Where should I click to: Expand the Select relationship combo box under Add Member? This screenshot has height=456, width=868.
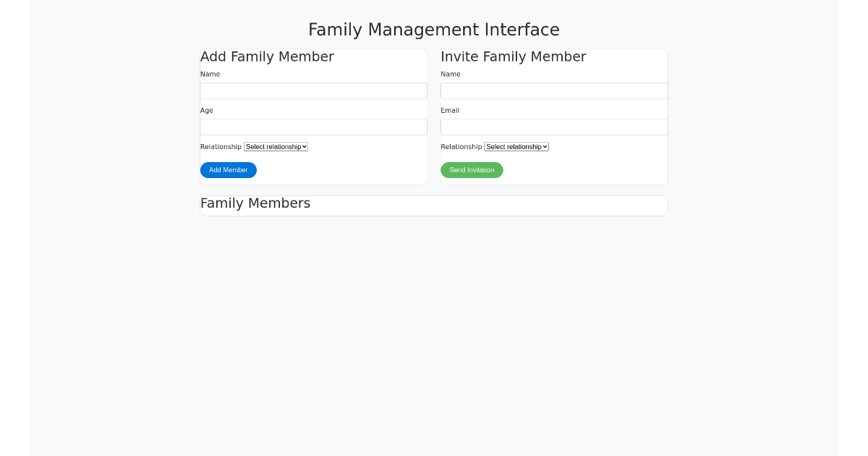(276, 146)
